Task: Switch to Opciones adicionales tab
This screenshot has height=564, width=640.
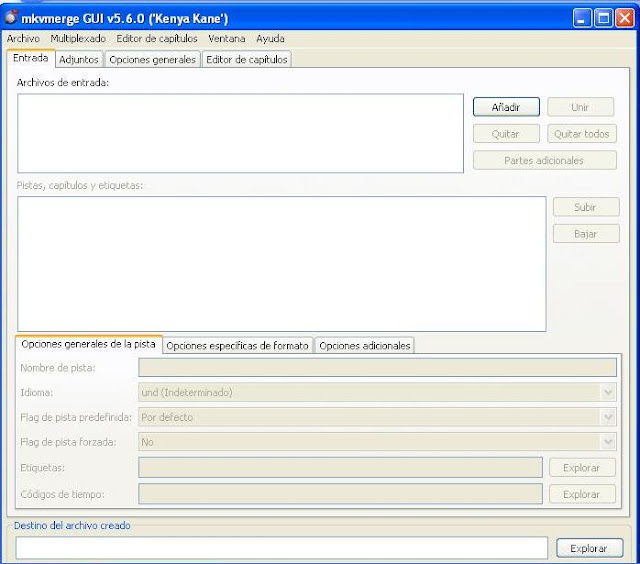Action: [365, 346]
